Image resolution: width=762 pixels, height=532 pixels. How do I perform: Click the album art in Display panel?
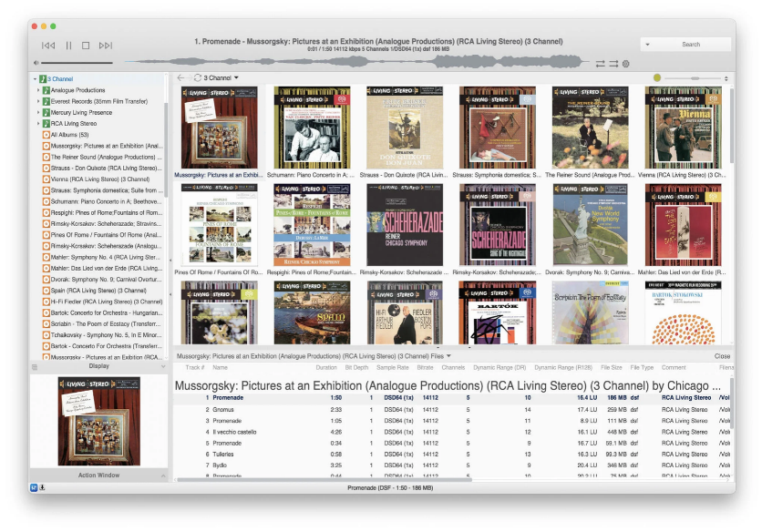point(99,421)
